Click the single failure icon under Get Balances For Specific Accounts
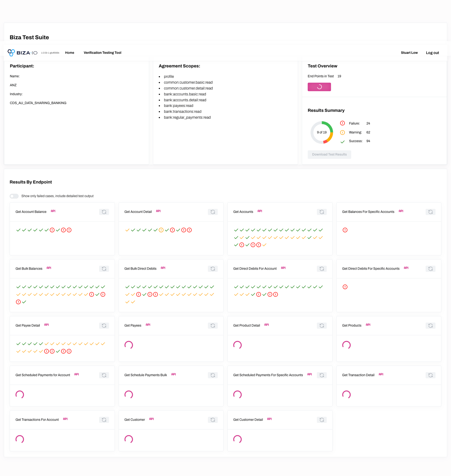 [x=345, y=230]
